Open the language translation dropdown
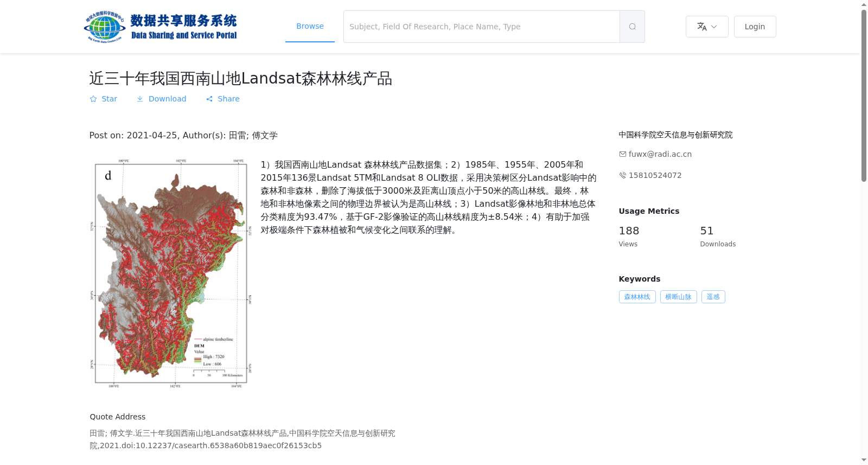 pos(707,27)
